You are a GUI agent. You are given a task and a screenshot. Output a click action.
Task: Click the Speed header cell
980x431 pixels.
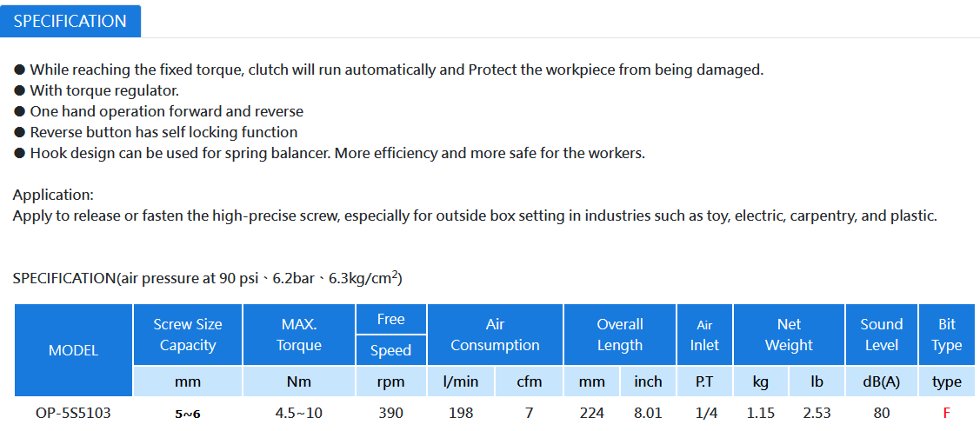[x=391, y=350]
